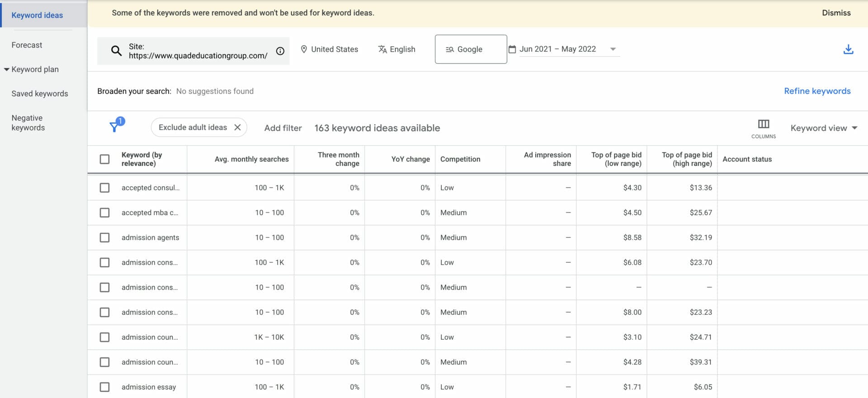
Task: Sort by Ad impression share column
Action: point(547,159)
